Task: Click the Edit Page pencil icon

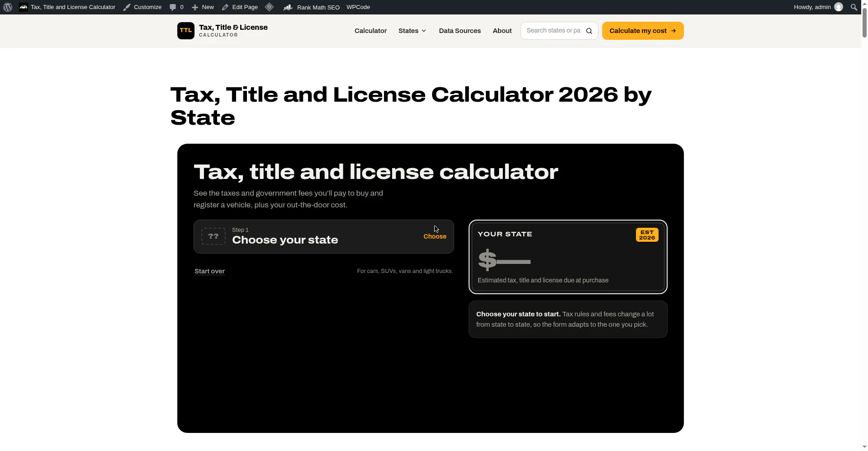Action: point(225,7)
